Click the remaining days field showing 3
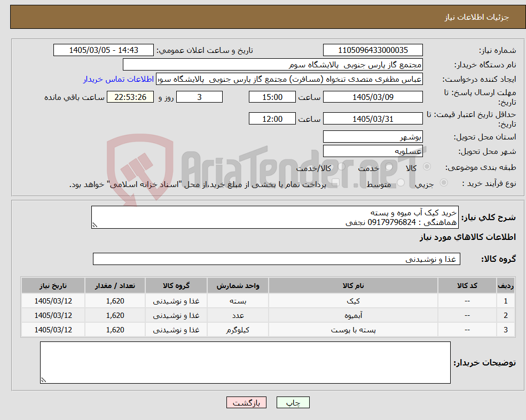 tap(199, 97)
